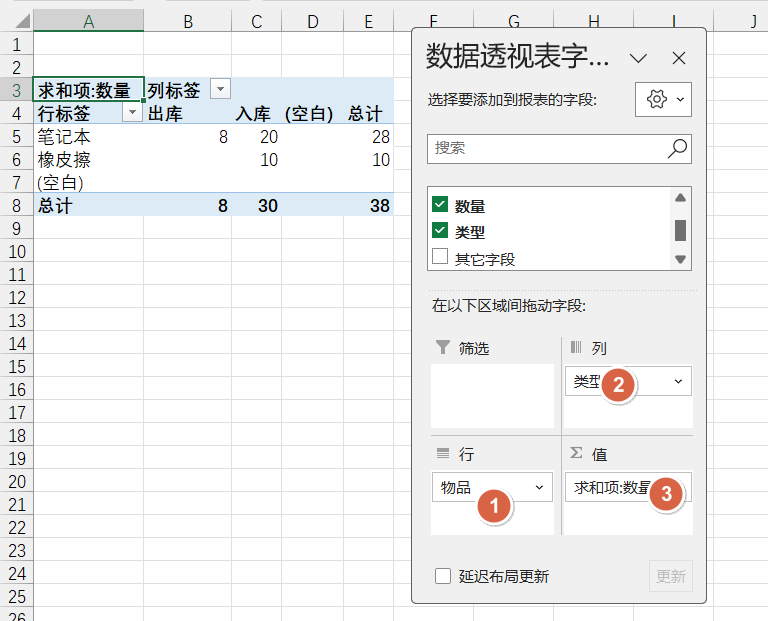Screen dimensions: 768x621
Task: Select column D header
Action: point(312,21)
